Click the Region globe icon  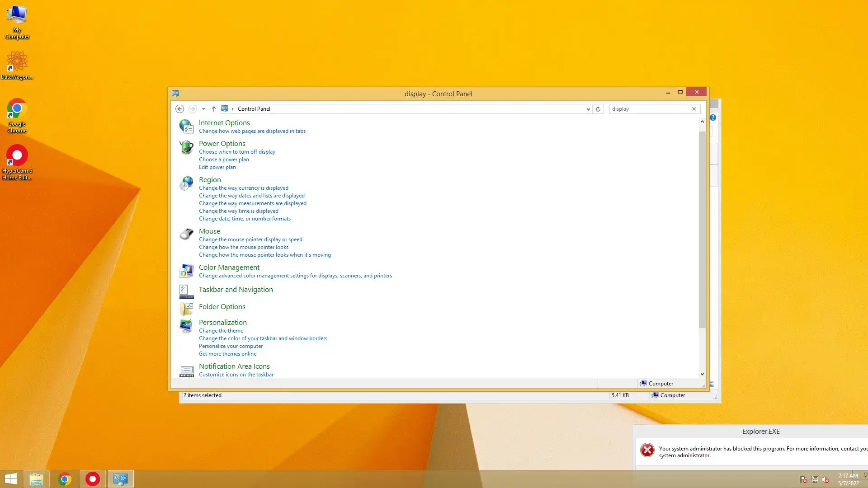click(x=186, y=183)
